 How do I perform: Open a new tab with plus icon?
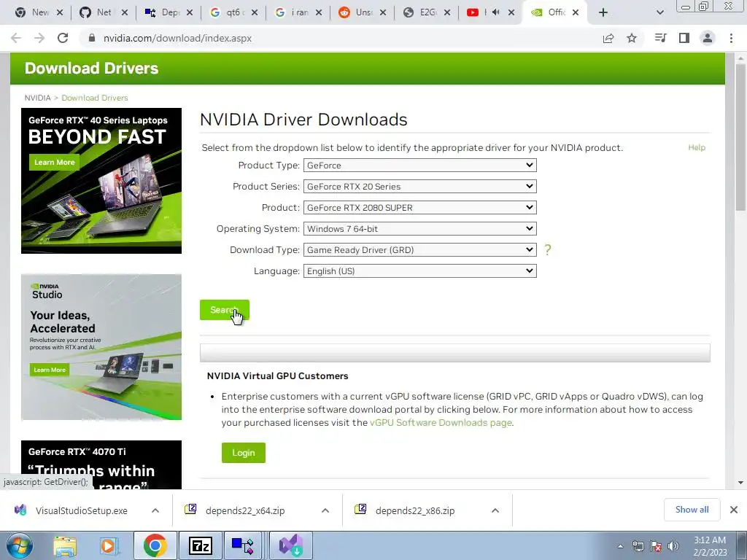point(603,12)
